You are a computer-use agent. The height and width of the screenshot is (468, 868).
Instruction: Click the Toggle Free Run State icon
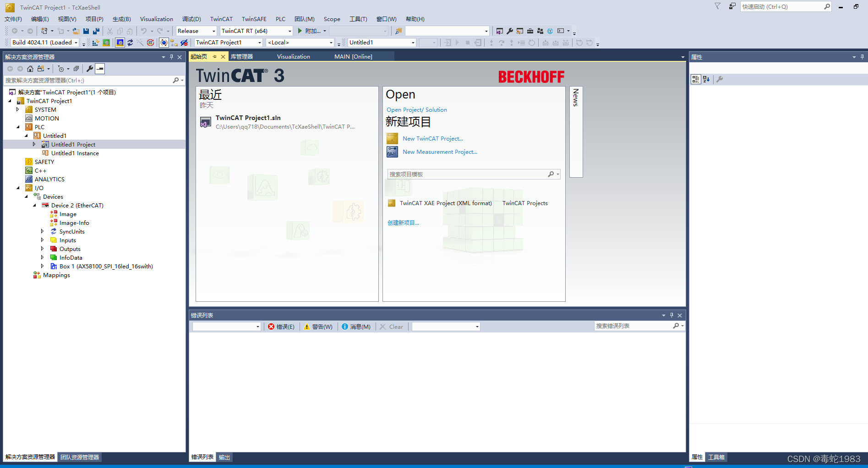[x=150, y=43]
